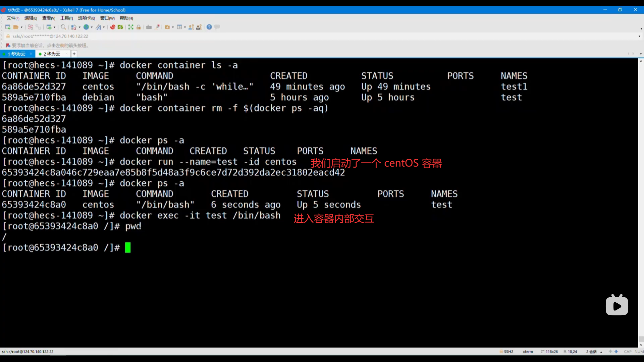Switch to the 2 华为云 tab
This screenshot has width=644, height=362.
pos(52,54)
